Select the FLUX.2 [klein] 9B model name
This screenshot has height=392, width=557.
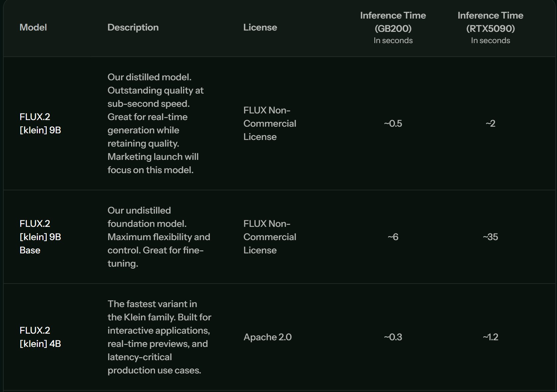(x=40, y=123)
